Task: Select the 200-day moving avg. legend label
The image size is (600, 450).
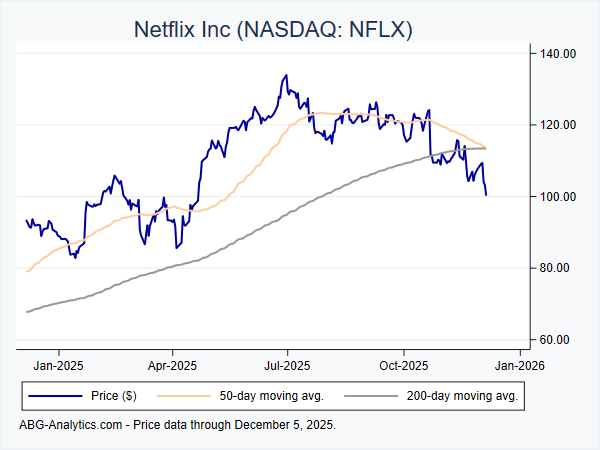Action: (463, 396)
